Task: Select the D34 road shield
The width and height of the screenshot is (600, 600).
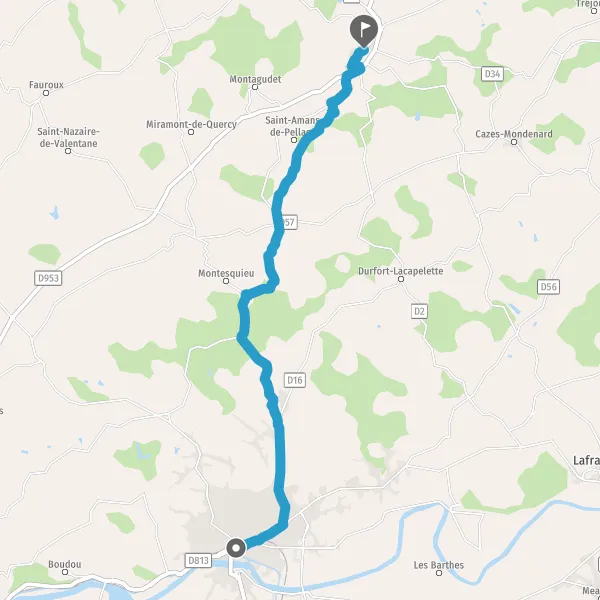Action: click(492, 73)
